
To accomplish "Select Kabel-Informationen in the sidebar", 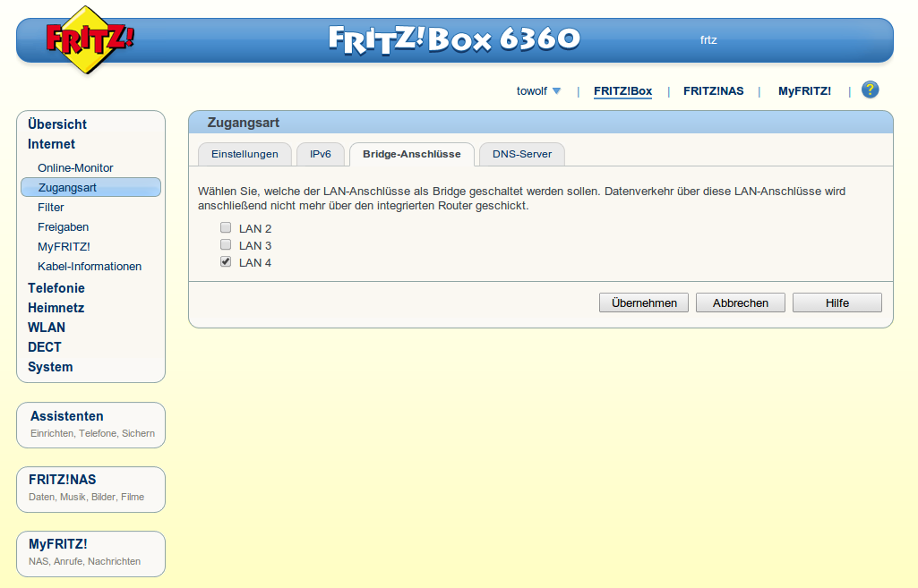I will coord(90,266).
